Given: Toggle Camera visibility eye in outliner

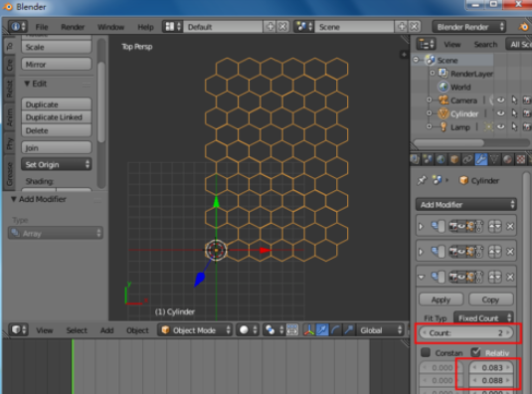Looking at the screenshot, I should point(501,100).
